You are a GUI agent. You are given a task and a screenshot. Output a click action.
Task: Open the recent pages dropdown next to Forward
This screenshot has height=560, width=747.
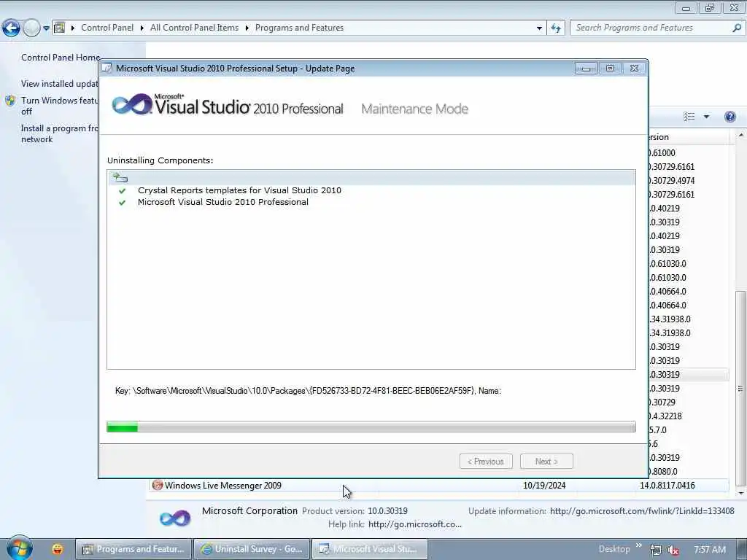(46, 28)
